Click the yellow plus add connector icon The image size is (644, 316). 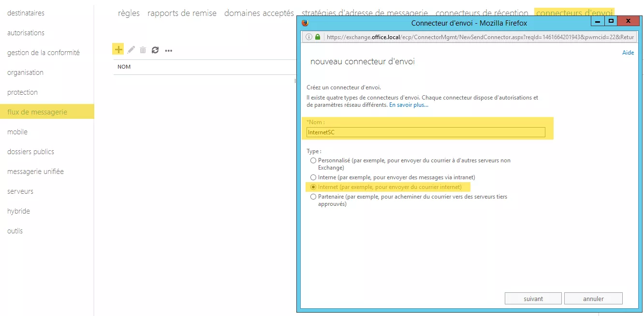[118, 49]
